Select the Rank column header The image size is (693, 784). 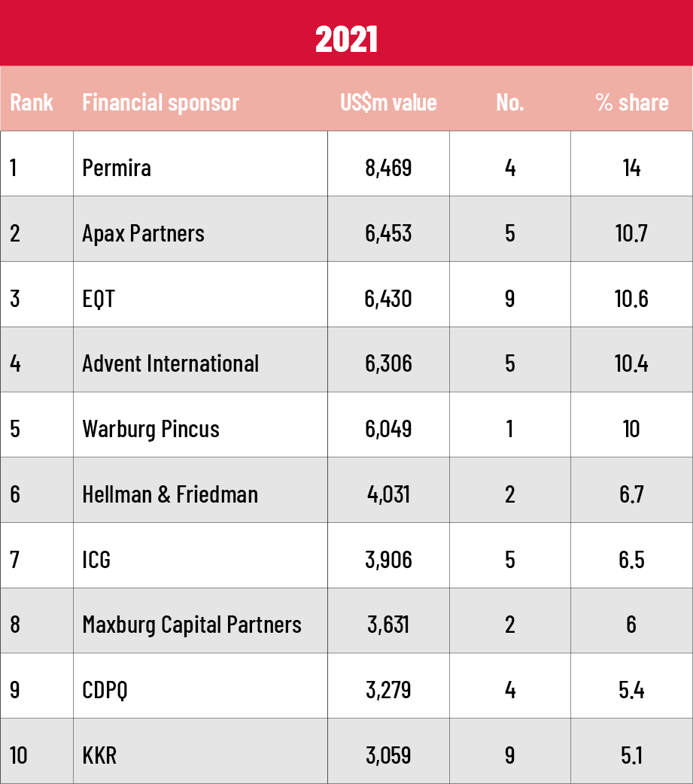[32, 102]
